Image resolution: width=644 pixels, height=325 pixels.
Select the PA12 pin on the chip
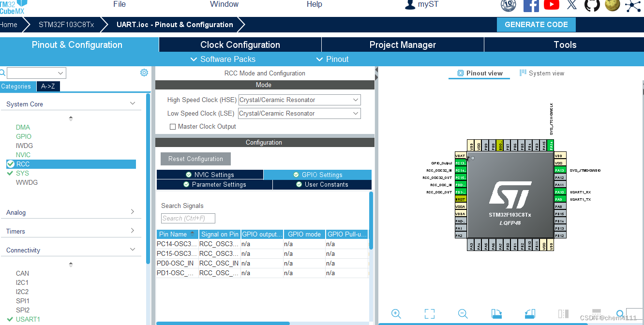coord(560,177)
